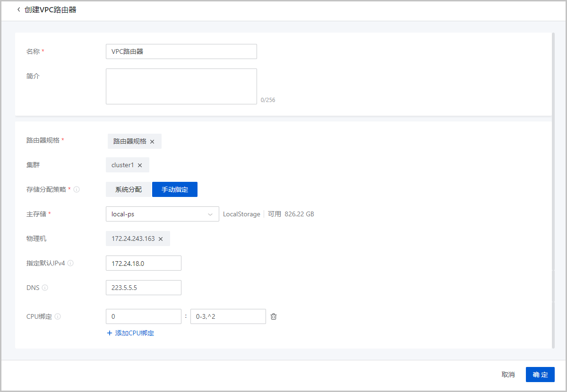Screen dimensions: 567x392
Task: Remove host 172.24.243.163 tag
Action: point(161,239)
